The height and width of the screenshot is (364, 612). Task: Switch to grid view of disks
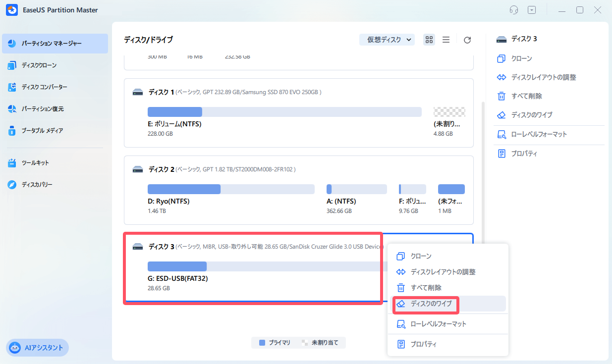tap(429, 40)
